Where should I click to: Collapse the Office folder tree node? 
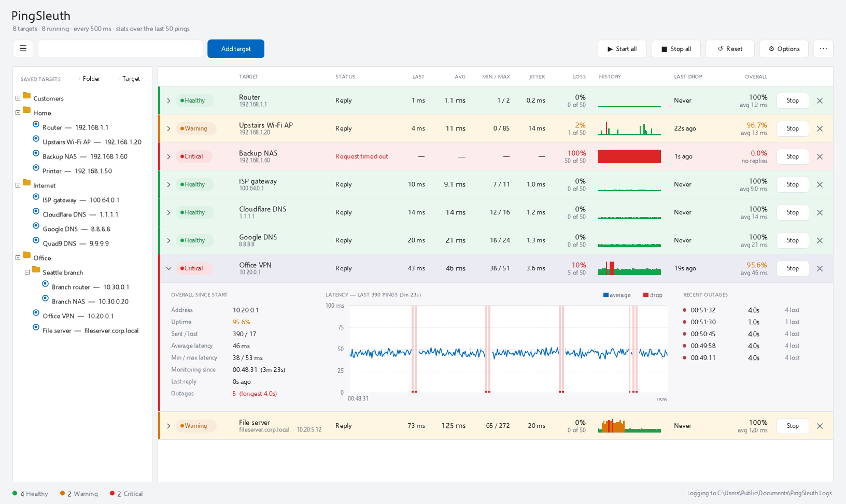[18, 258]
